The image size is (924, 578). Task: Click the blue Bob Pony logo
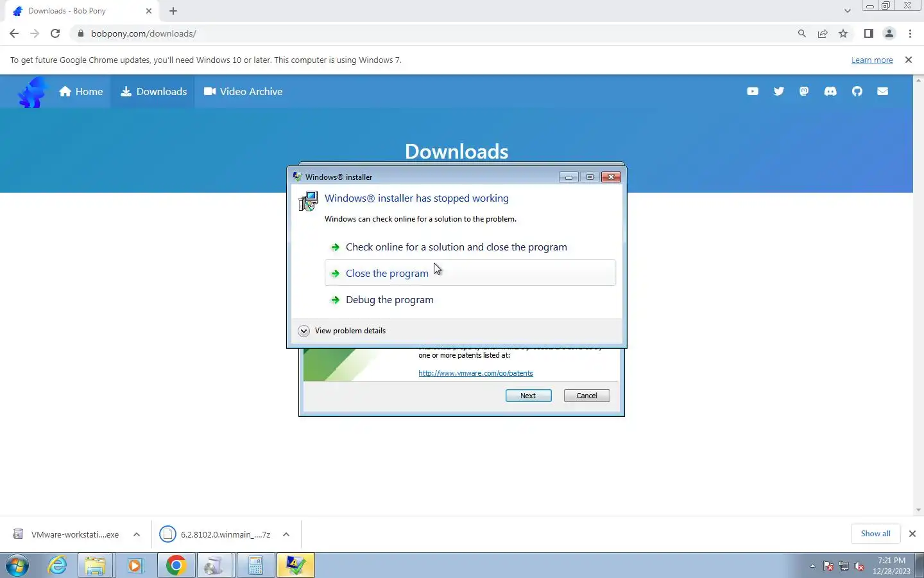point(33,92)
